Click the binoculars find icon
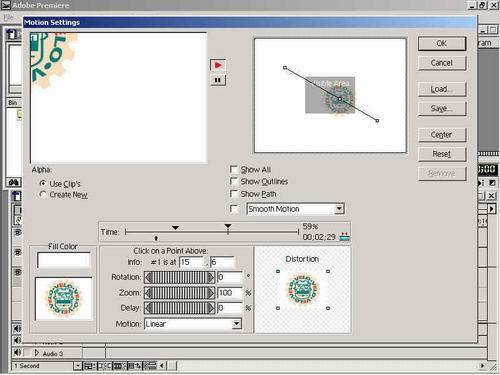Image resolution: width=500 pixels, height=375 pixels. click(x=14, y=182)
